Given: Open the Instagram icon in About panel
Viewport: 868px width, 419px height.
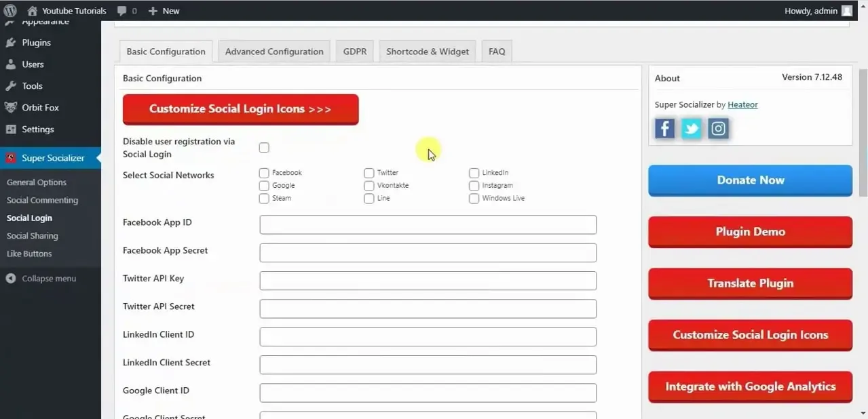Looking at the screenshot, I should click(718, 128).
